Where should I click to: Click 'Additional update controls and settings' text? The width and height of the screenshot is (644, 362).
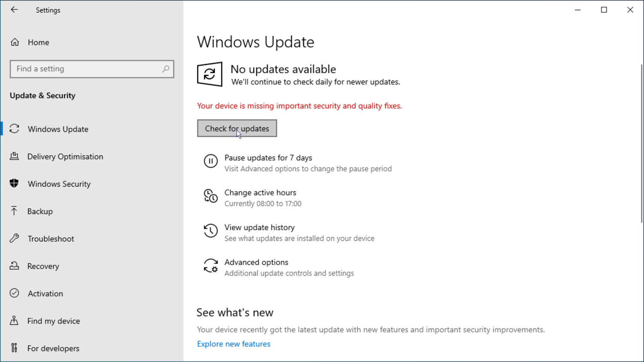pyautogui.click(x=289, y=273)
